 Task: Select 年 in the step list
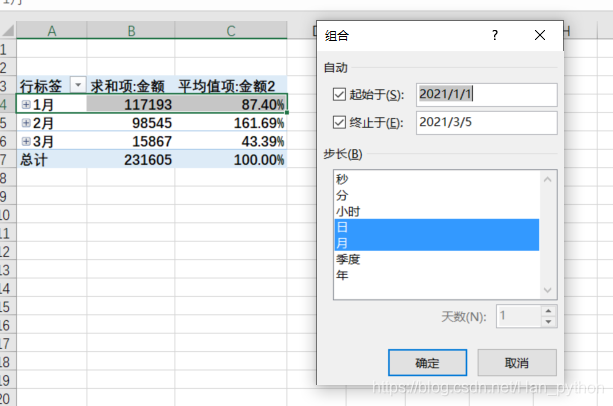point(437,275)
